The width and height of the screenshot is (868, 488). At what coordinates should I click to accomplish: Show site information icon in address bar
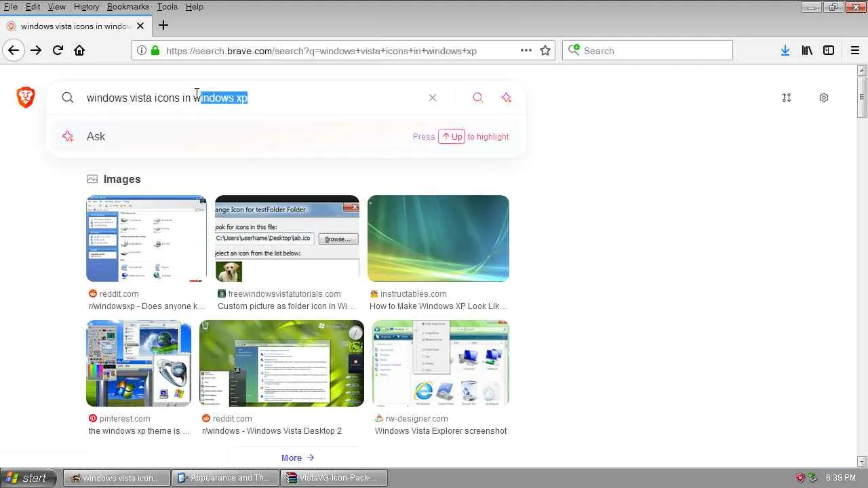(x=142, y=50)
